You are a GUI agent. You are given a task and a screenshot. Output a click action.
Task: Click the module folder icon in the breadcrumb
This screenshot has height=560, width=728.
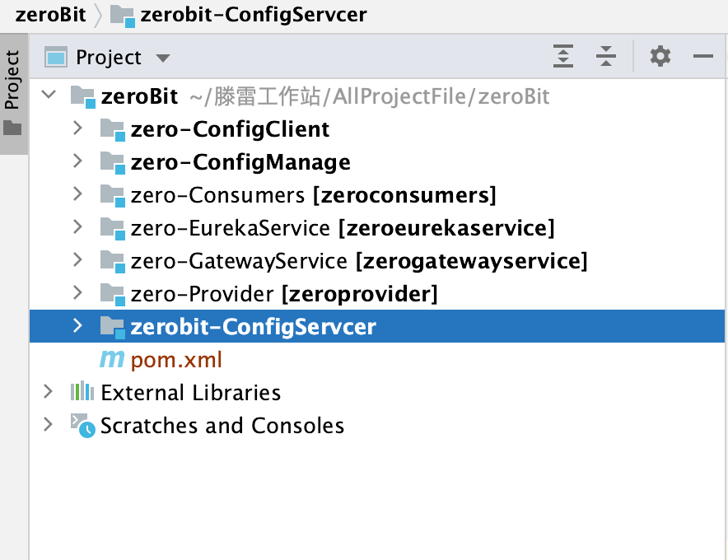point(123,16)
